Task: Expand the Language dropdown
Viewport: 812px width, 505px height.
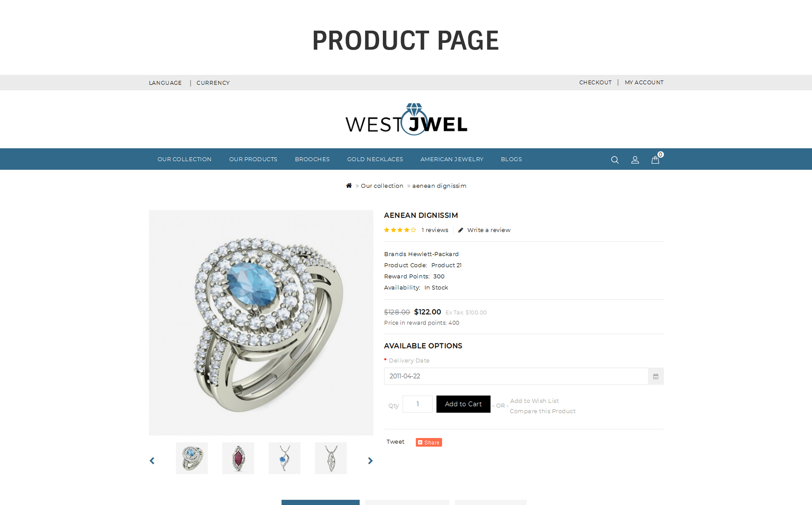Action: coord(165,83)
